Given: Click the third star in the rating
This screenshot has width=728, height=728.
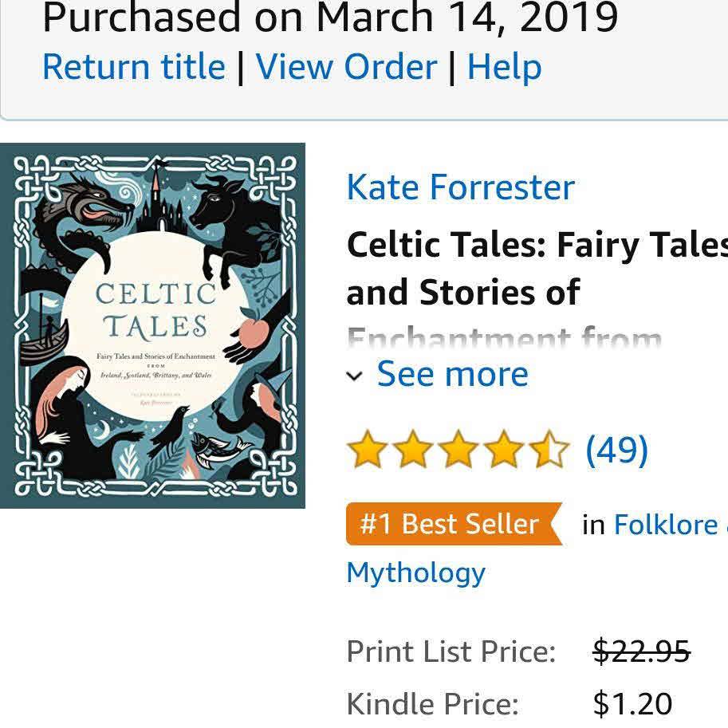Looking at the screenshot, I should point(459,451).
